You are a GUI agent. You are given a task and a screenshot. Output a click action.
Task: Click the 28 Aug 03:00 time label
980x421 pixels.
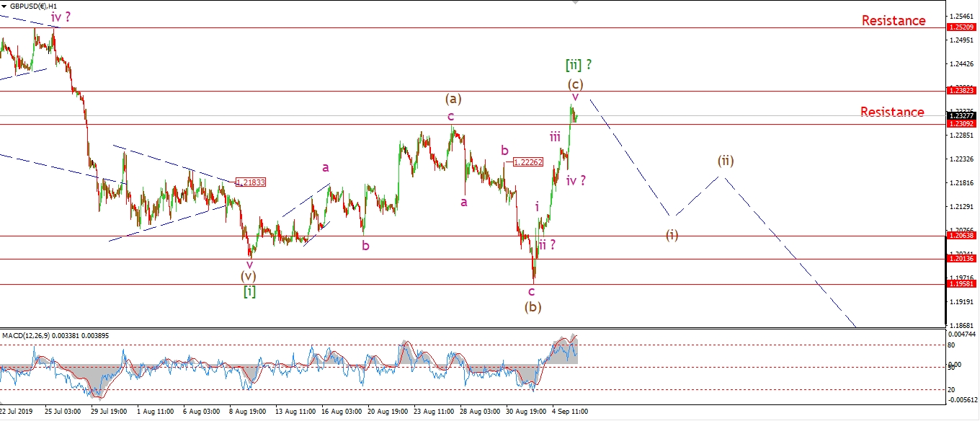tap(480, 412)
